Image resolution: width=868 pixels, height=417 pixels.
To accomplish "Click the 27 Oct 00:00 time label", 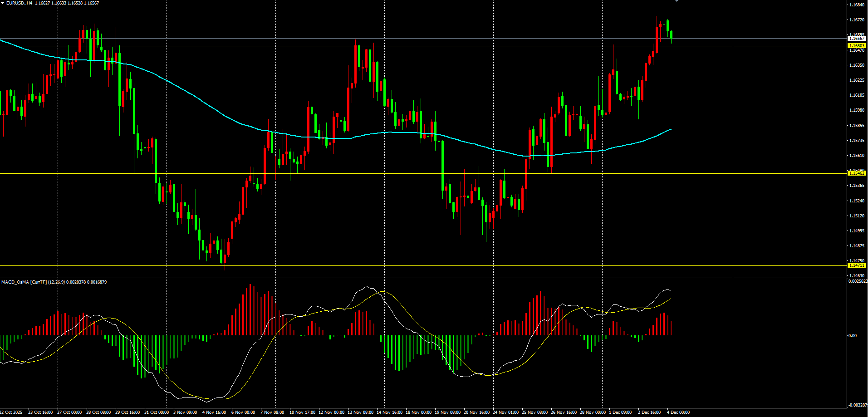I will point(69,412).
